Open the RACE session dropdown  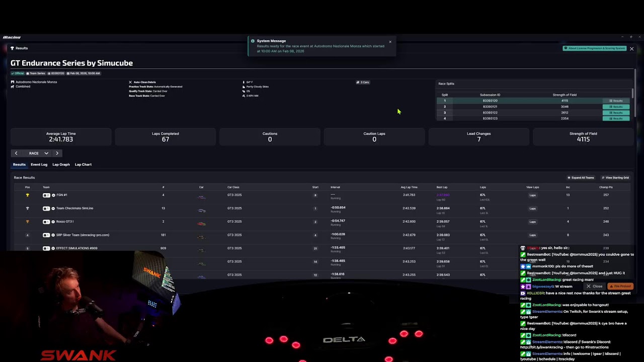(38, 153)
